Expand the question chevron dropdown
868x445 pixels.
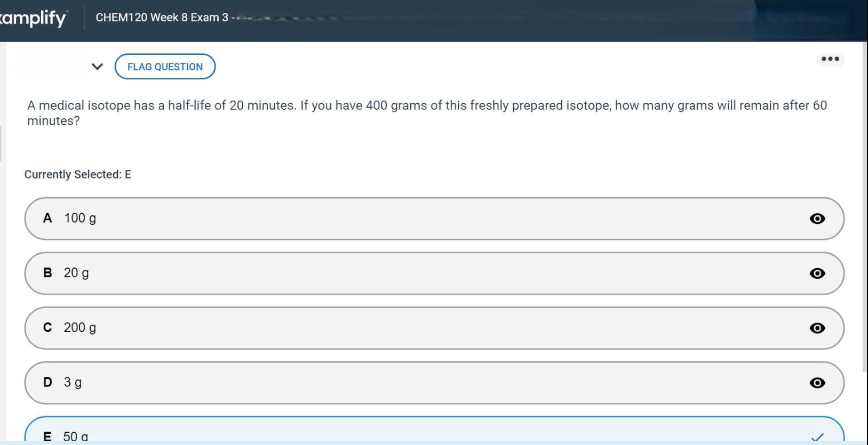97,67
